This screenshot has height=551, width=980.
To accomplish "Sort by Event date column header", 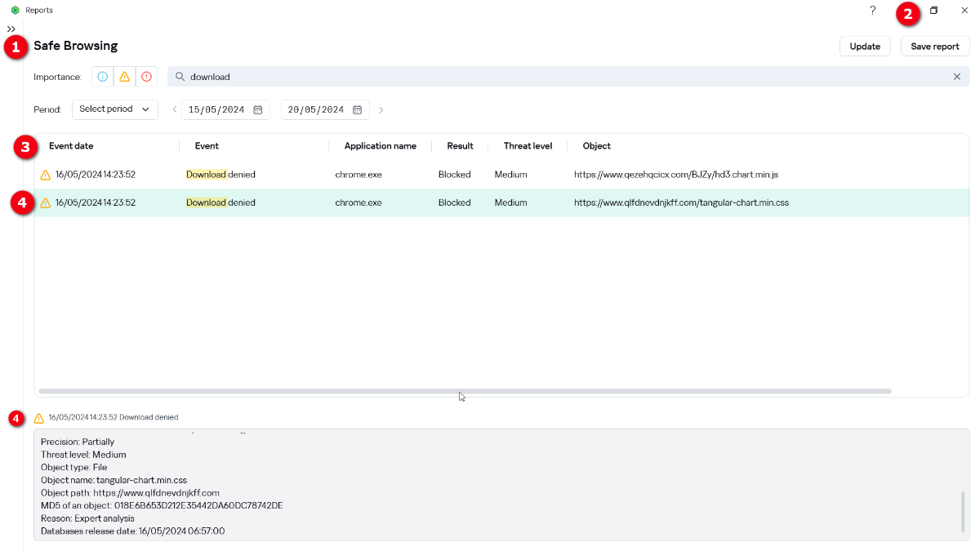I will coord(71,146).
